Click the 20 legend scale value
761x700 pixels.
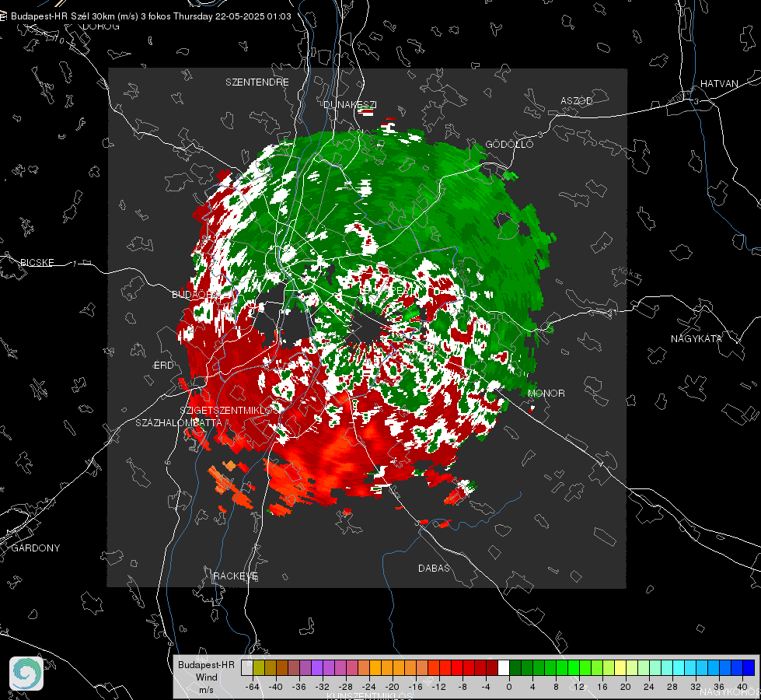626,688
